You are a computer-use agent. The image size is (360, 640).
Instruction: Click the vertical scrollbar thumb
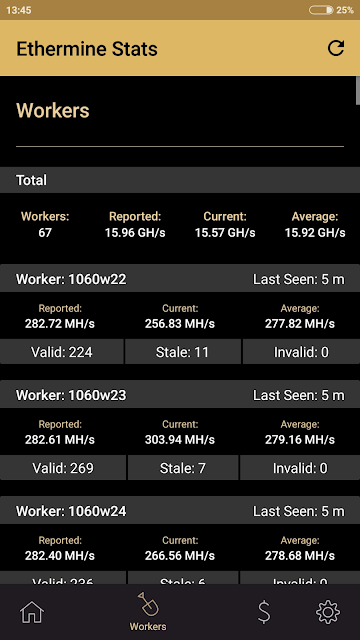[358, 90]
